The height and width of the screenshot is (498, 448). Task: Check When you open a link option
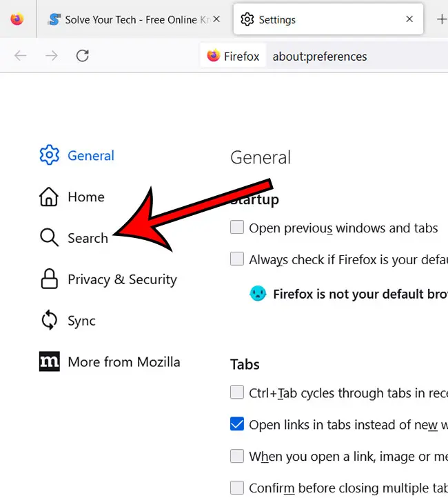click(x=237, y=456)
